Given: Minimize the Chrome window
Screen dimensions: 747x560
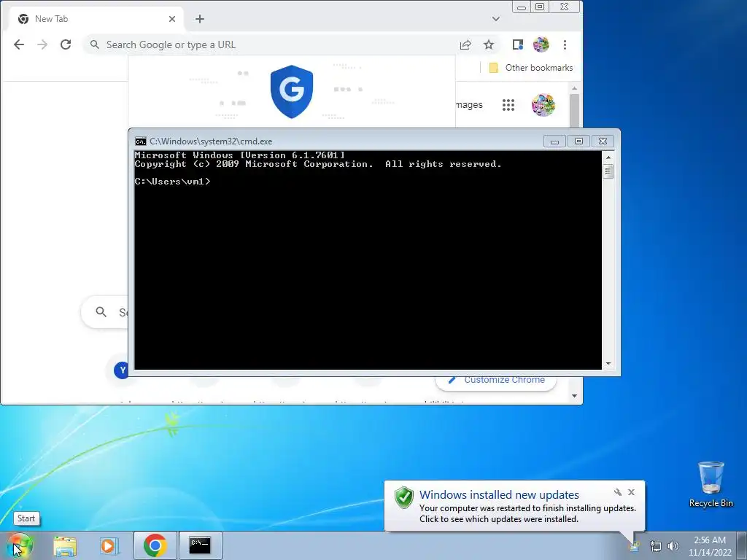Looking at the screenshot, I should point(522,7).
